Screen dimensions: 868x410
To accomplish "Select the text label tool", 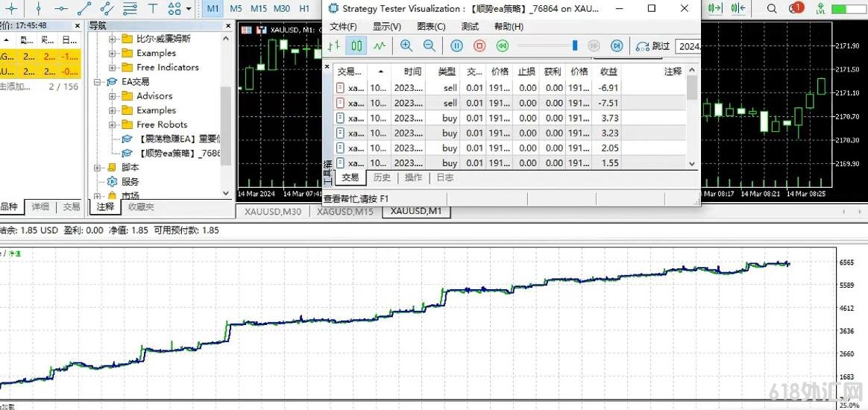I will pyautogui.click(x=153, y=8).
